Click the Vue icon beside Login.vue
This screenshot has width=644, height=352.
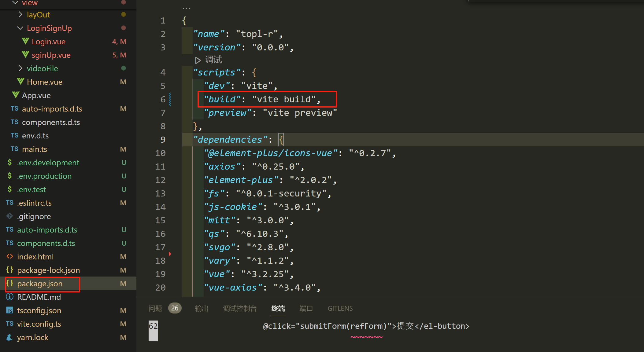(25, 41)
